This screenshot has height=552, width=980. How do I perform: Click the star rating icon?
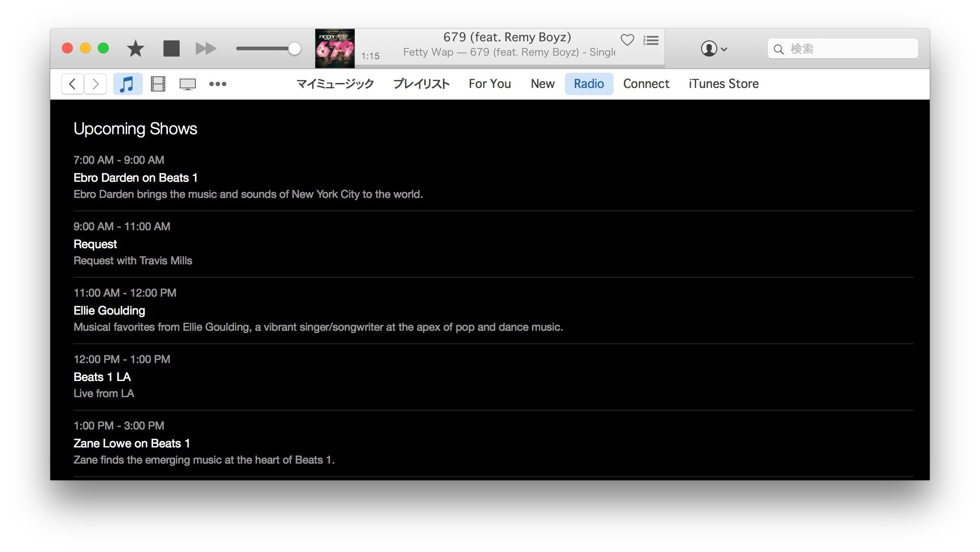(x=135, y=48)
